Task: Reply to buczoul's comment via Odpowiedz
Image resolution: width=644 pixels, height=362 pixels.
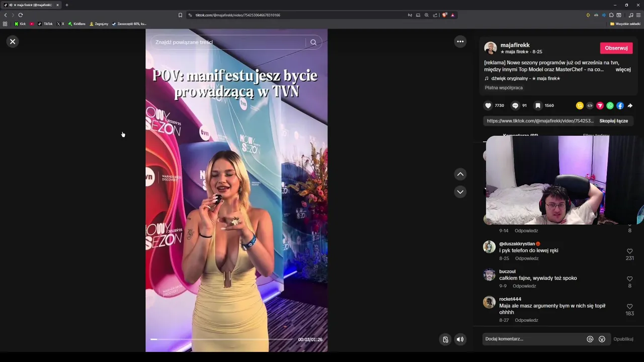Action: (524, 286)
